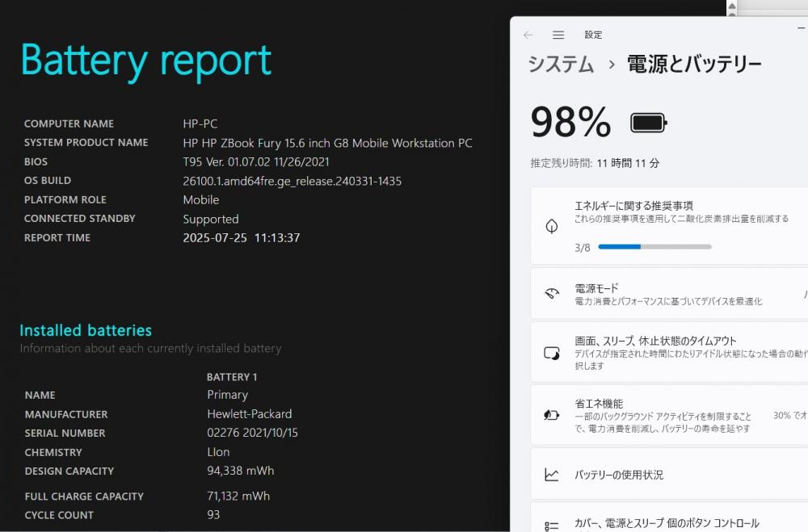This screenshot has height=532, width=808.
Task: Click OS build value 26100.1.amd64fre
Action: [x=292, y=182]
